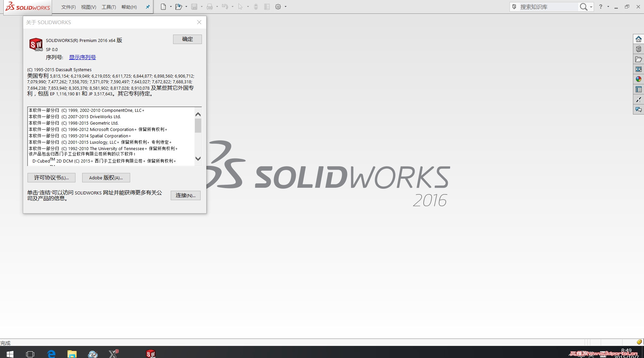Click the SOLIDWORKS logo in the title bar

coord(28,7)
